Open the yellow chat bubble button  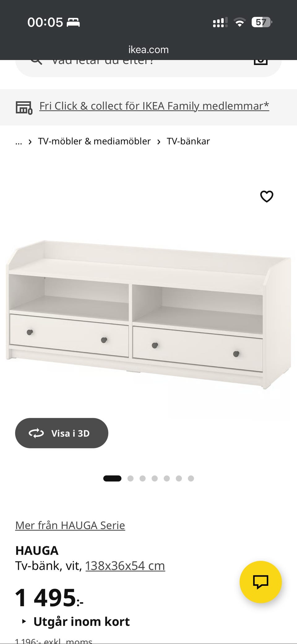(x=260, y=582)
